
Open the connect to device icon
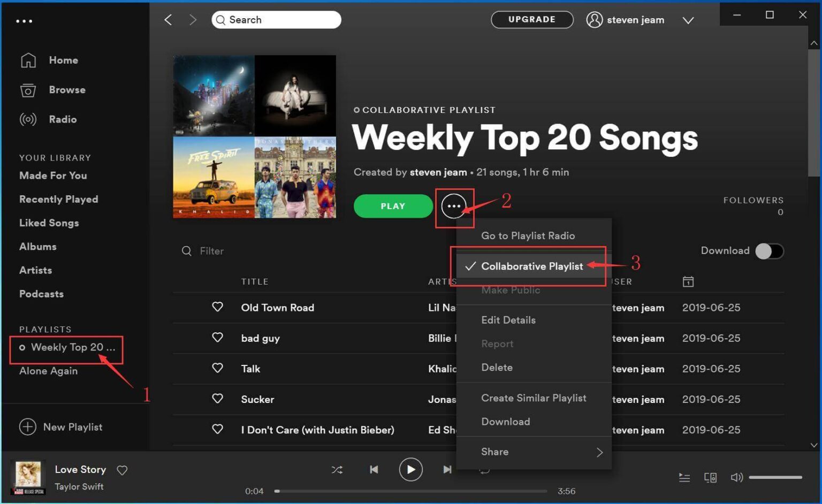(710, 477)
